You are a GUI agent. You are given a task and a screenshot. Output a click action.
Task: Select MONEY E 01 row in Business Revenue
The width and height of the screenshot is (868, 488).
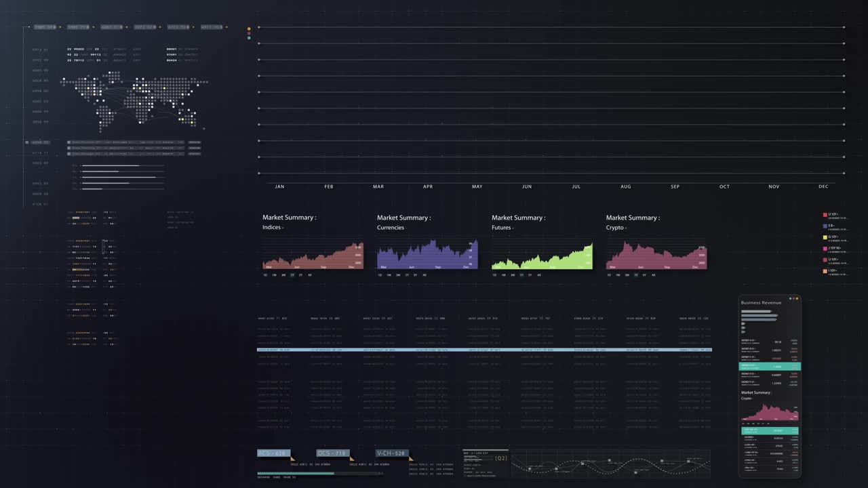[x=770, y=375]
